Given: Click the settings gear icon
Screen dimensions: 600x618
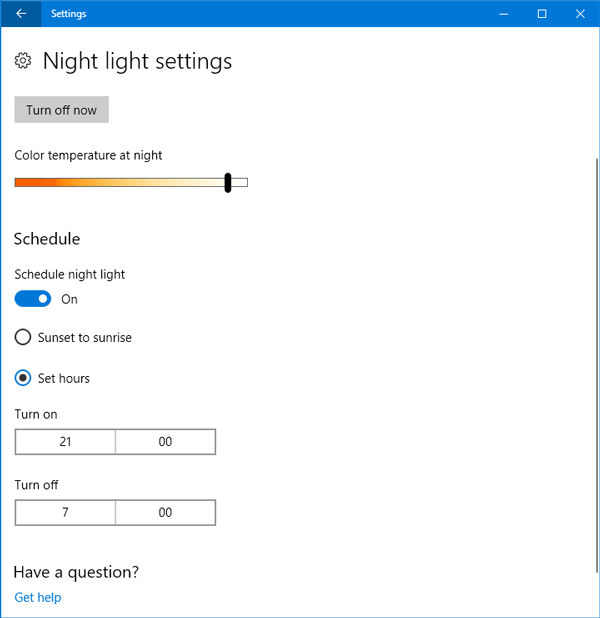Looking at the screenshot, I should 23,62.
